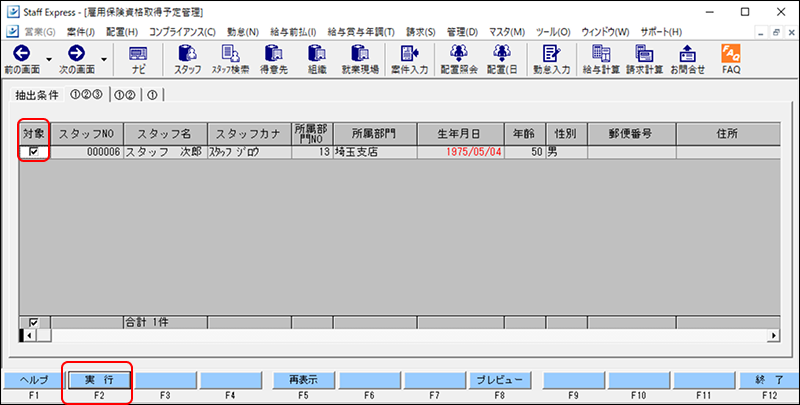
Task: Click the 年齢 column header
Action: [x=524, y=134]
